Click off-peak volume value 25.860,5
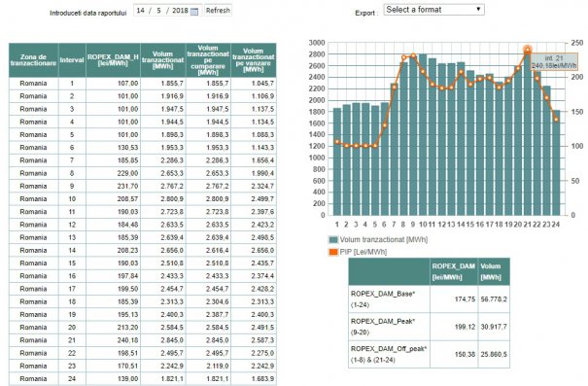Image resolution: width=588 pixels, height=386 pixels. point(494,354)
